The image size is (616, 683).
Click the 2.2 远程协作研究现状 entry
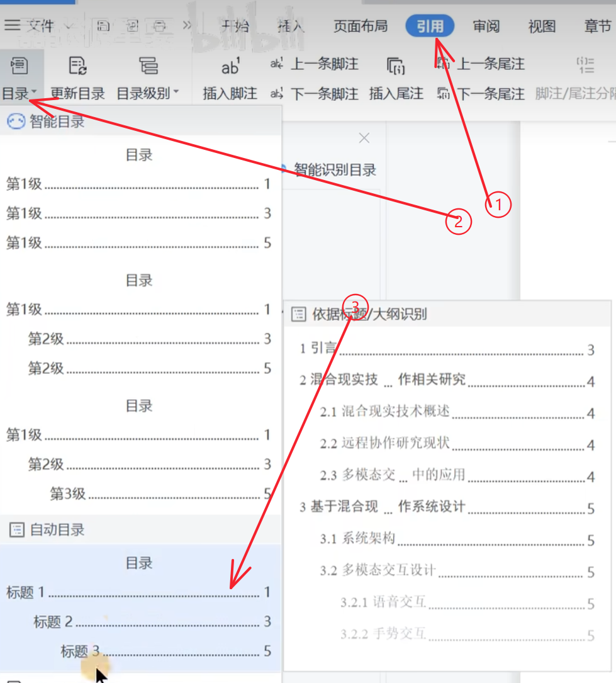pos(457,443)
